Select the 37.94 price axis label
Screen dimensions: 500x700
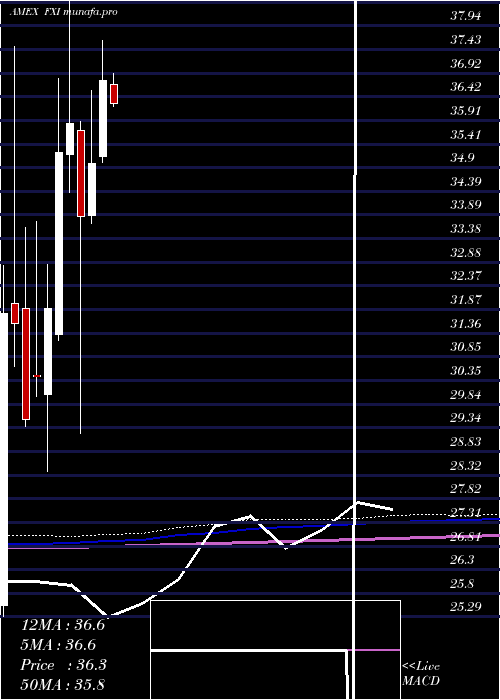[x=466, y=17]
